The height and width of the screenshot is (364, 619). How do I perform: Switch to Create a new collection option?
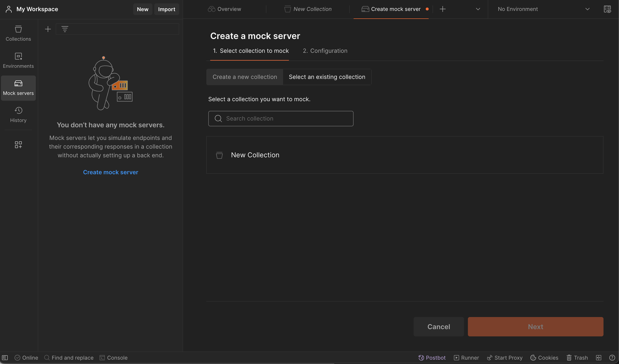coord(245,77)
